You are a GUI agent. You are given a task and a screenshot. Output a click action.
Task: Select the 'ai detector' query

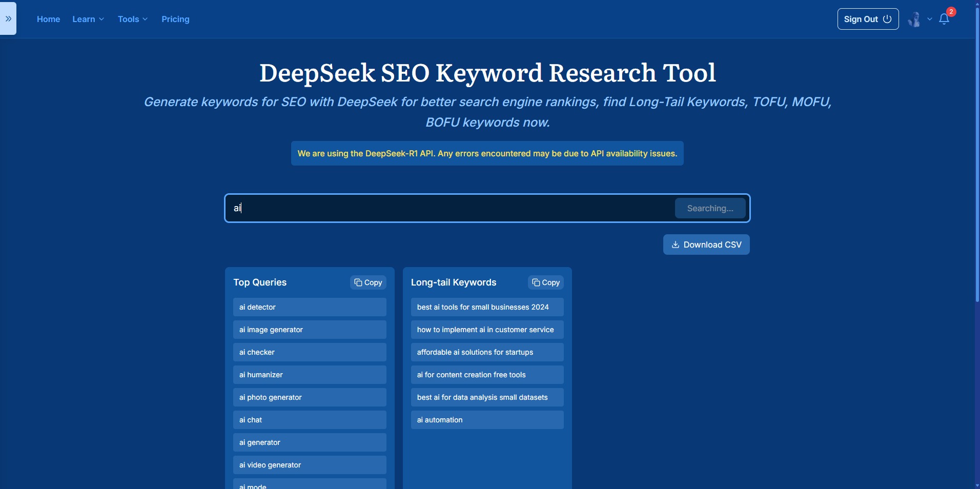(x=310, y=307)
